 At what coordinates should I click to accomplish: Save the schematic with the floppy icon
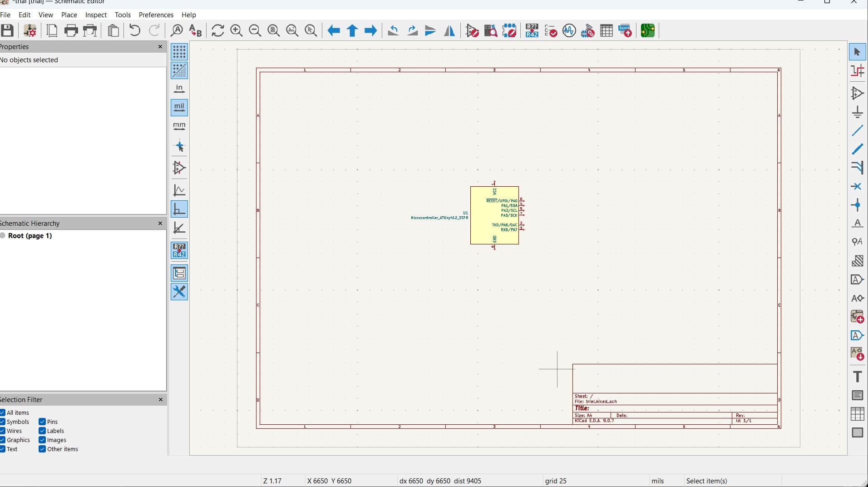click(x=7, y=30)
